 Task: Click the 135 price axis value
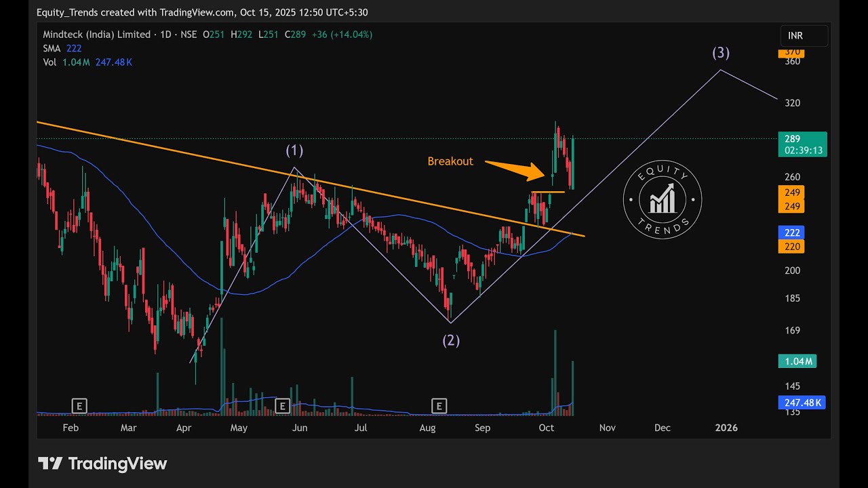click(x=793, y=411)
